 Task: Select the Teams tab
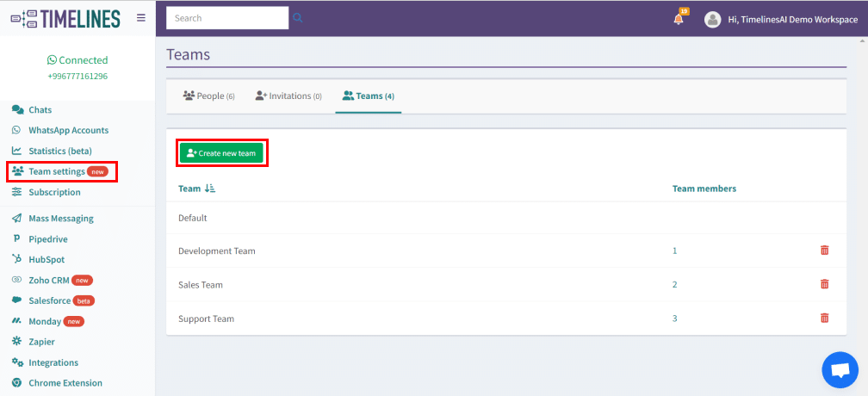368,96
